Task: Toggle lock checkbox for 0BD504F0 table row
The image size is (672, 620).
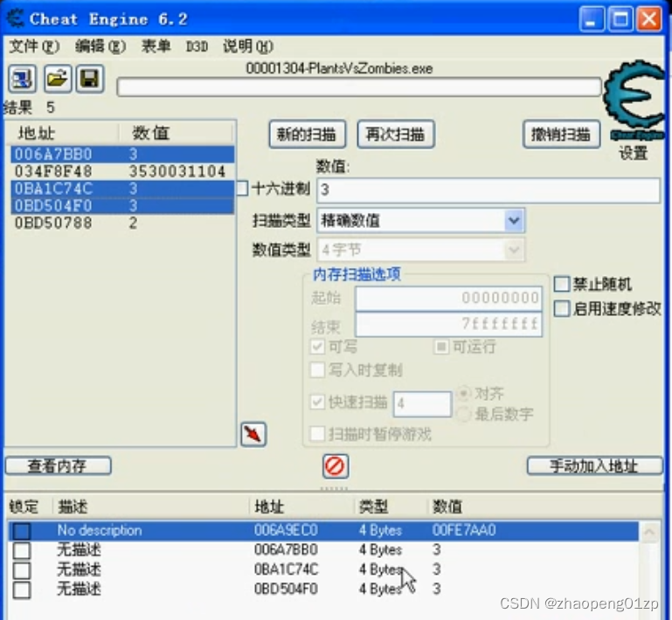Action: 22,590
